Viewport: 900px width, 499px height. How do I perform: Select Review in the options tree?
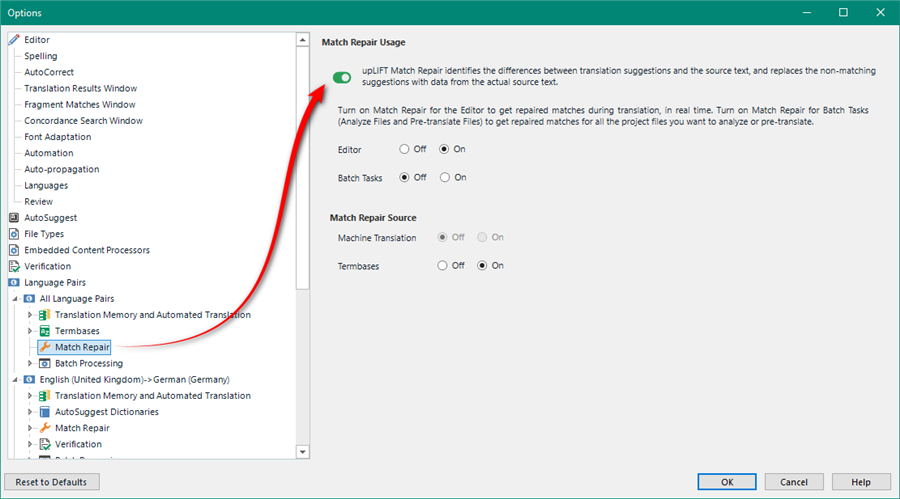38,202
